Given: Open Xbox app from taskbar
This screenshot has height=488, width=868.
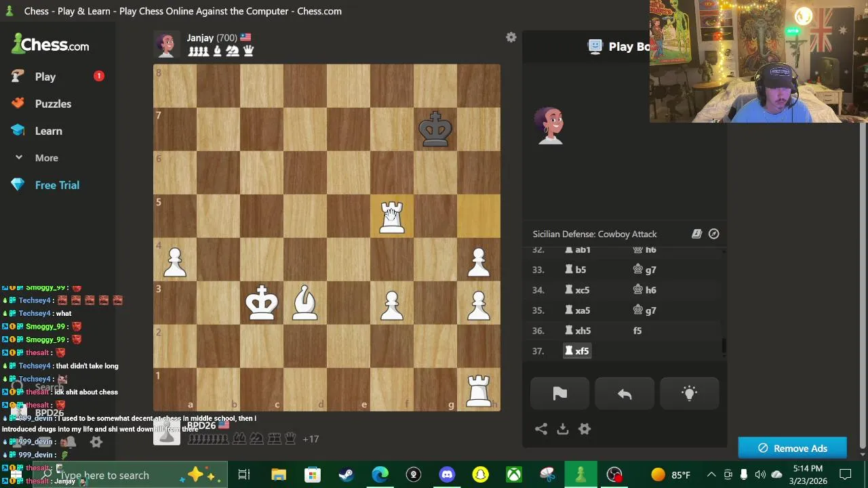Looking at the screenshot, I should tap(513, 474).
